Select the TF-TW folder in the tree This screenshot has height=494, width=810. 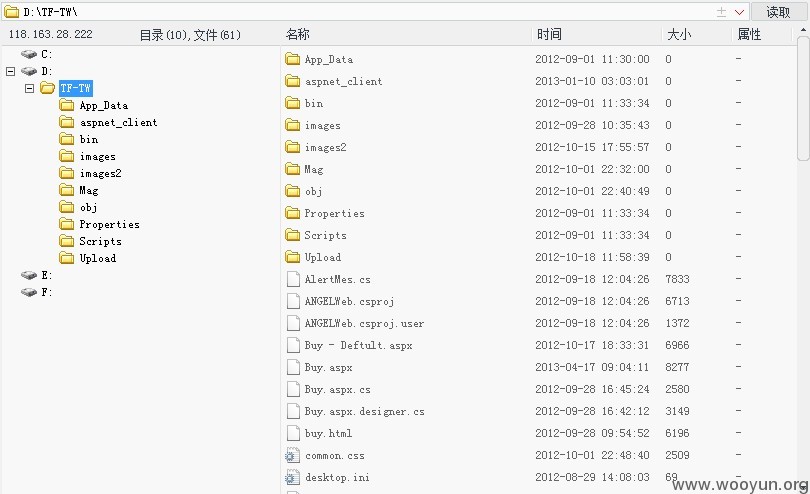coord(75,88)
